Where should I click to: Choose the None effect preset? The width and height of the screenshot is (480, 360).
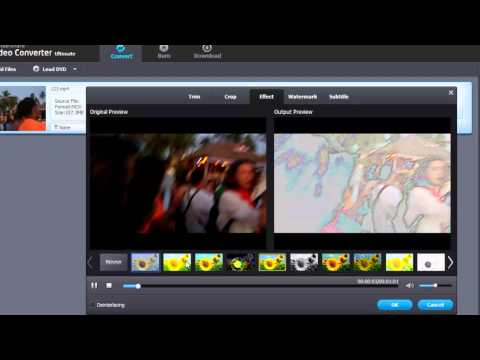113,262
